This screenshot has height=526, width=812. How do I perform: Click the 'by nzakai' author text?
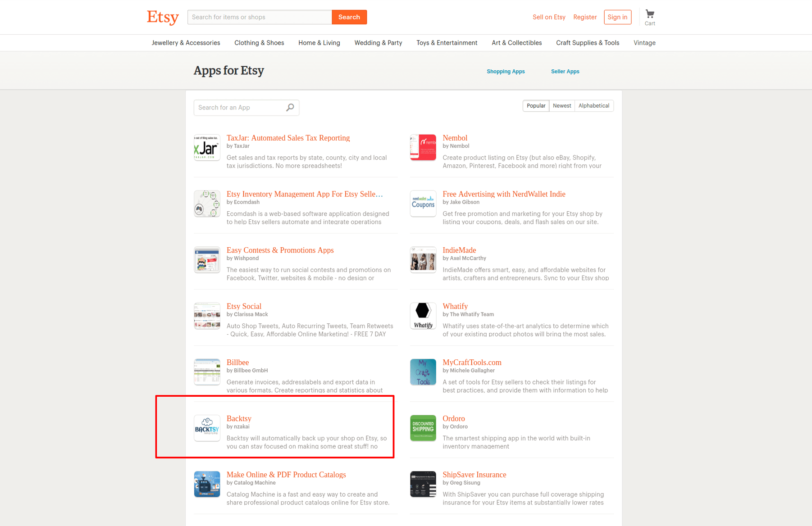(238, 426)
